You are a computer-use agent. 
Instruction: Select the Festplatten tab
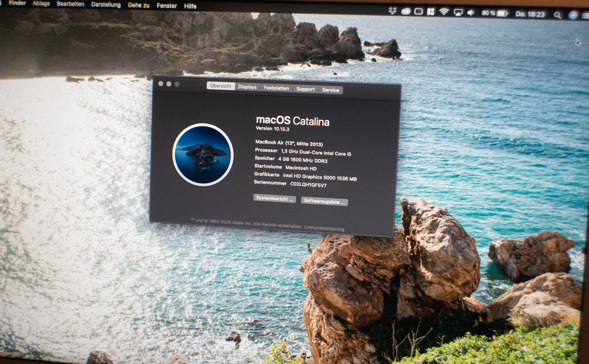coord(276,88)
